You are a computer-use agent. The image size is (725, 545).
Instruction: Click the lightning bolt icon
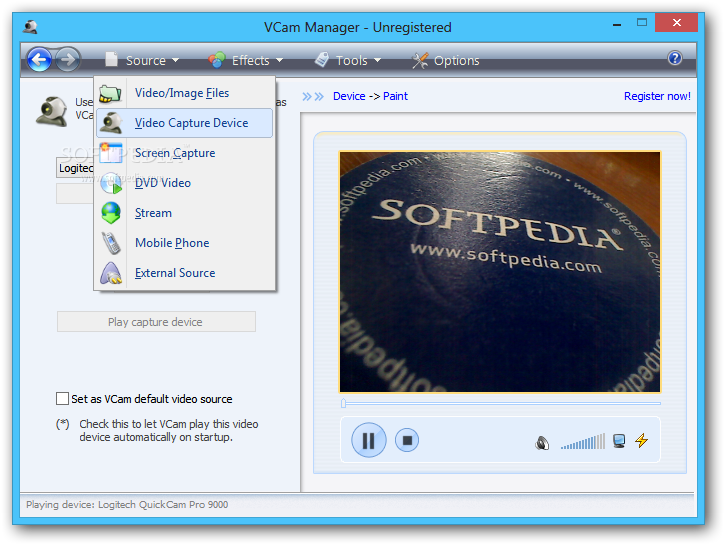pyautogui.click(x=641, y=440)
